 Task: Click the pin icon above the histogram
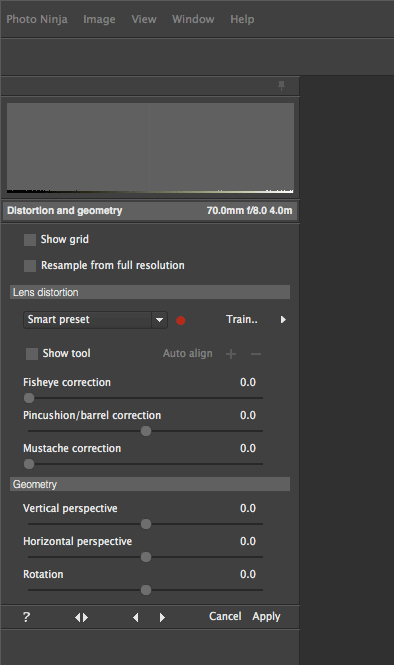click(x=281, y=86)
